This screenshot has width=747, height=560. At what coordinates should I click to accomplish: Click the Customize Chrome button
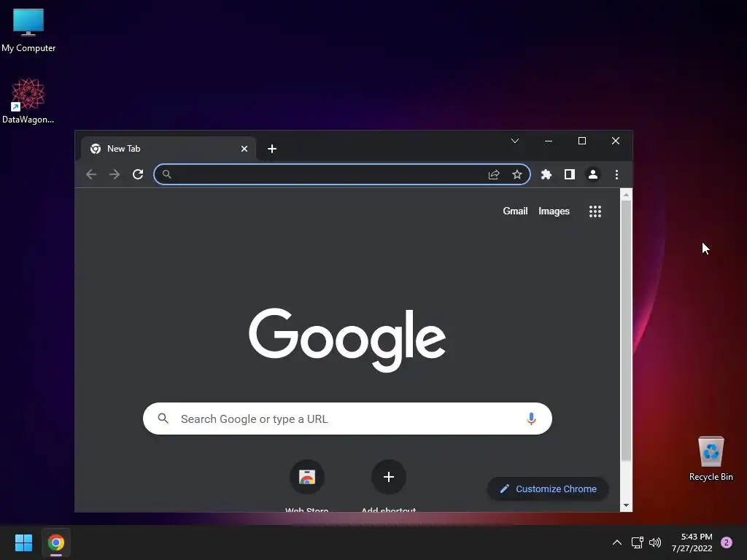tap(548, 489)
